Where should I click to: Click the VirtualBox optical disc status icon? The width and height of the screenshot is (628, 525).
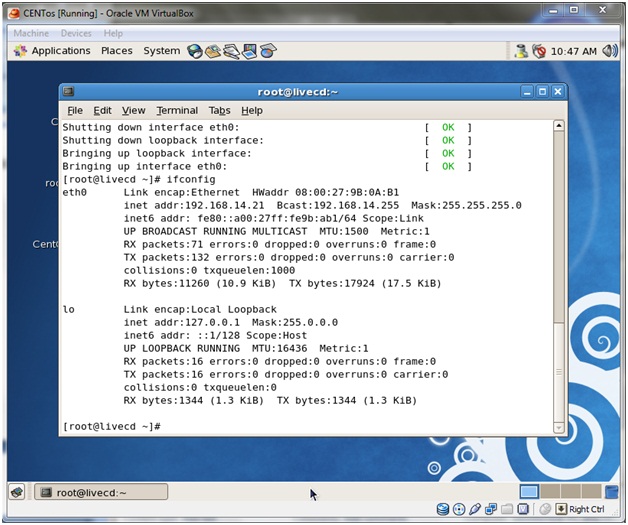459,509
